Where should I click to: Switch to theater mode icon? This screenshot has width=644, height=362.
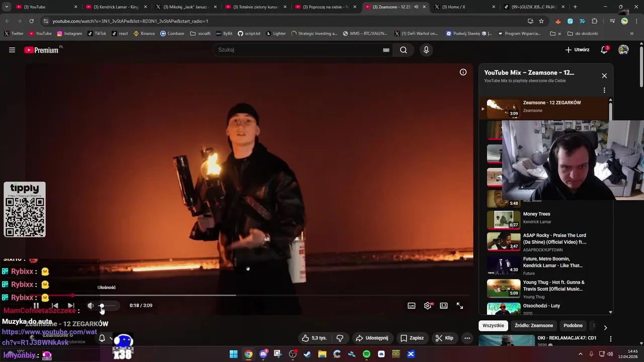444,306
